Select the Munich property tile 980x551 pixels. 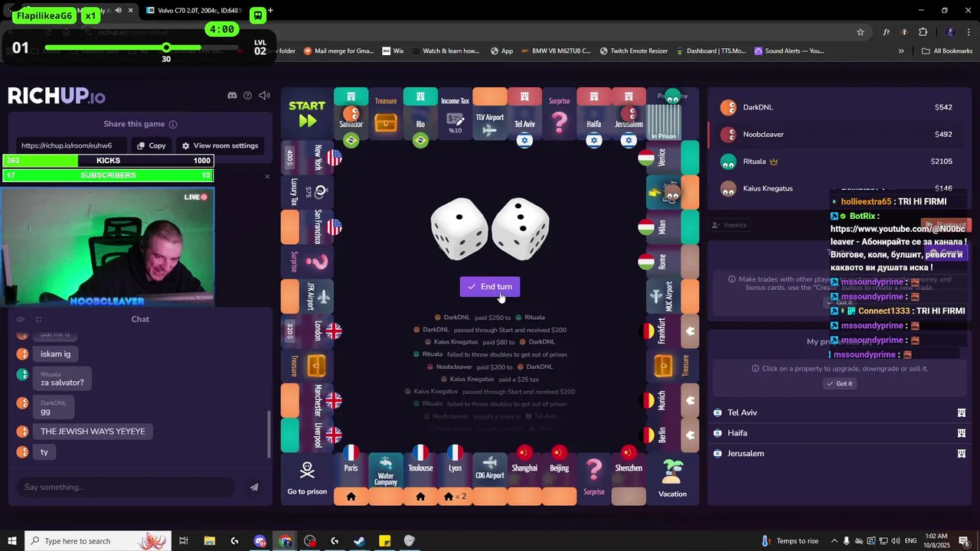(x=673, y=400)
